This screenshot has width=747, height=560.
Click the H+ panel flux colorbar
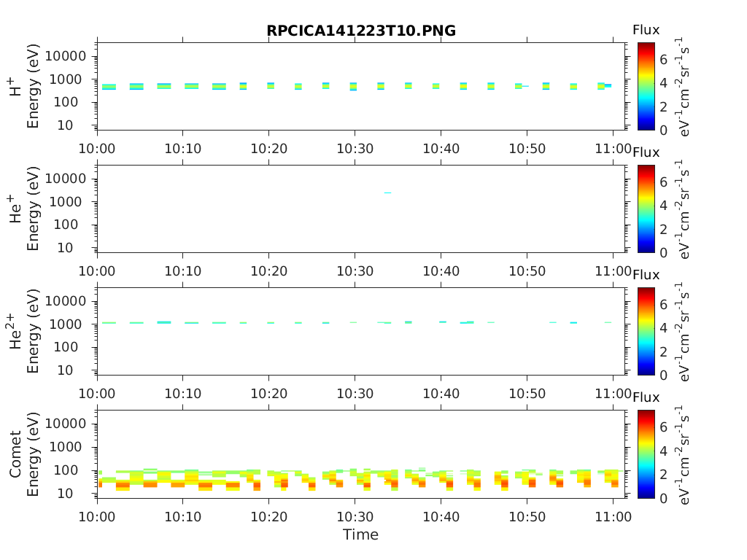(646, 86)
